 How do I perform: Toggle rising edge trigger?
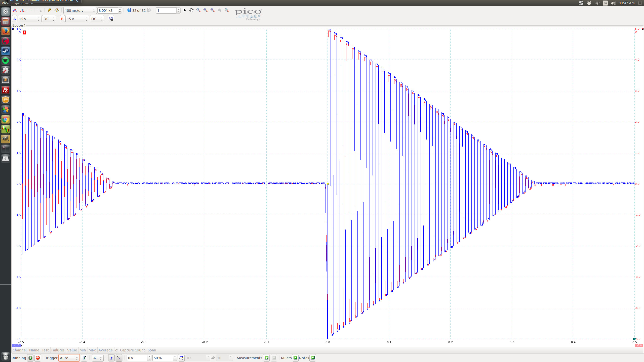tap(111, 358)
